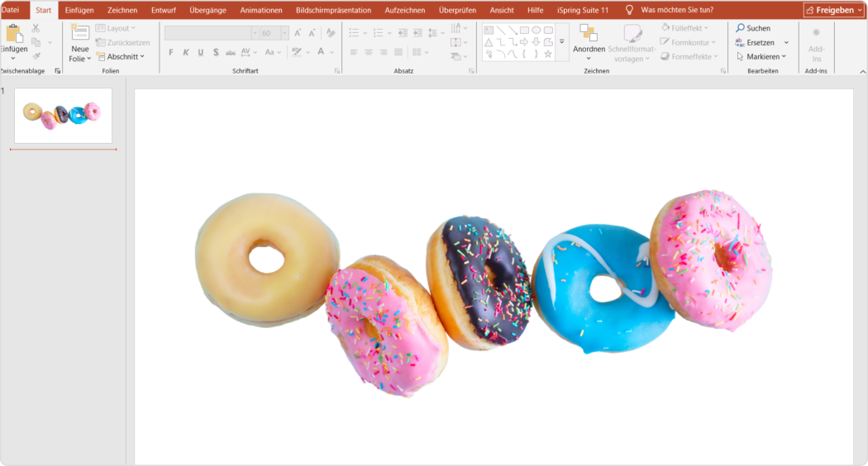The width and height of the screenshot is (868, 466).
Task: Open the Layout dropdown
Action: point(116,28)
